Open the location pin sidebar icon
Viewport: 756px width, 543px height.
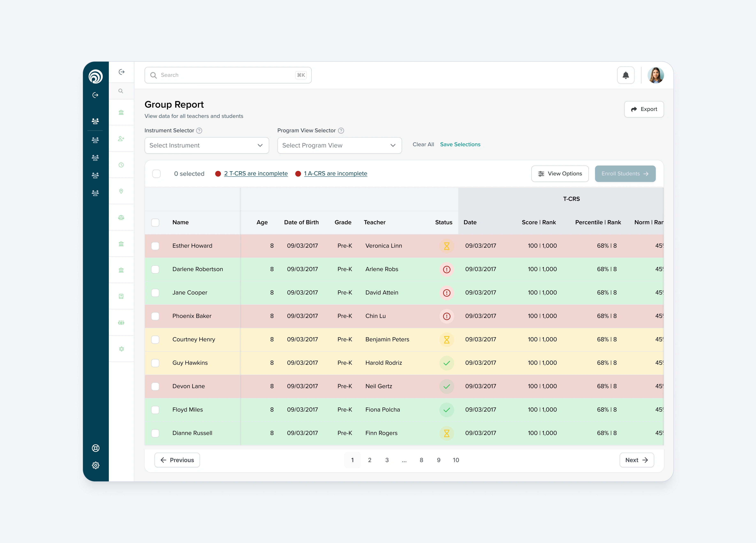pyautogui.click(x=121, y=191)
